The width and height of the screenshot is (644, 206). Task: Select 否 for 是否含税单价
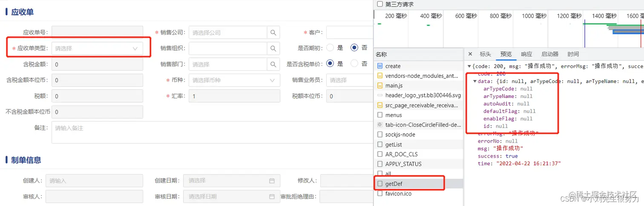click(354, 64)
